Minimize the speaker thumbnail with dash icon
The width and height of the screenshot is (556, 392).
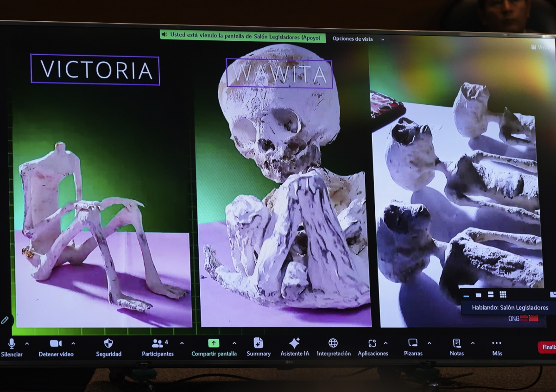point(466,295)
